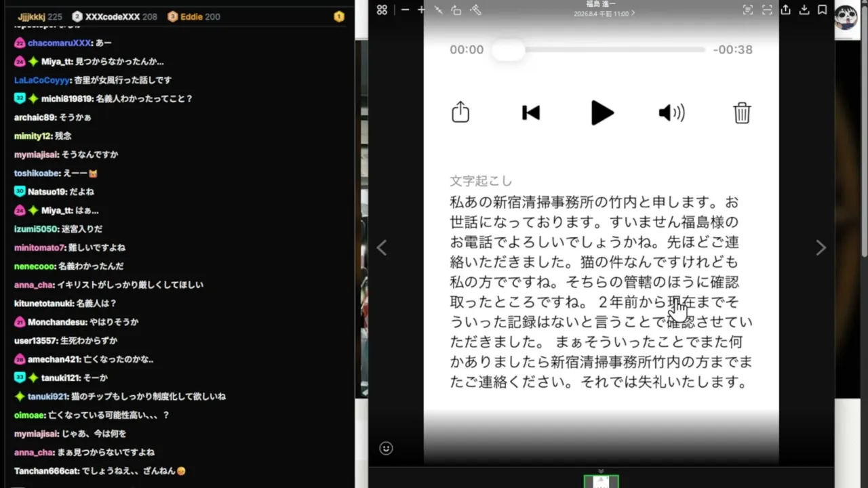Click chat username toshikoabe

(37, 173)
